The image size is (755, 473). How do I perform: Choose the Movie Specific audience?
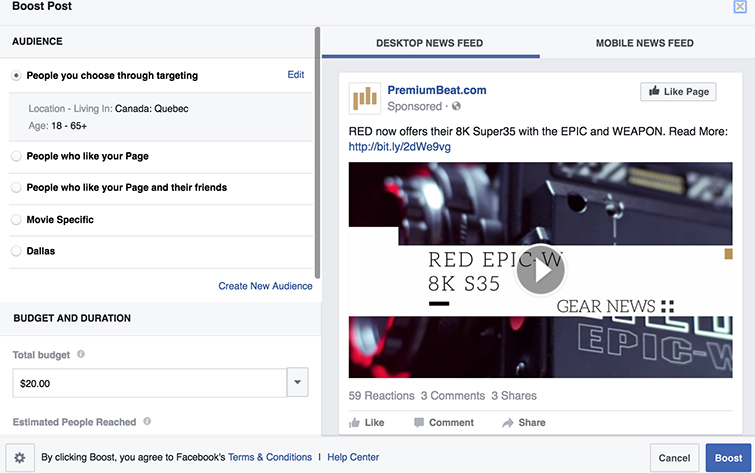pos(16,220)
